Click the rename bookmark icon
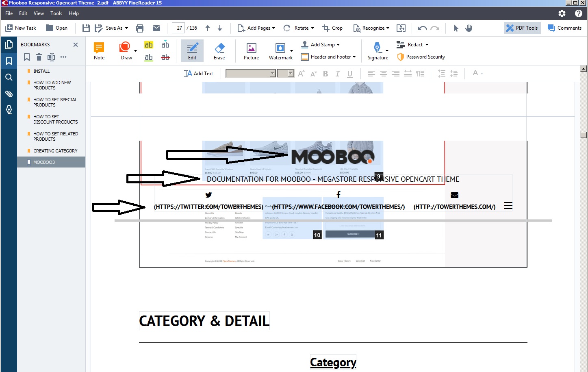Viewport: 588px width, 372px height. click(x=51, y=57)
